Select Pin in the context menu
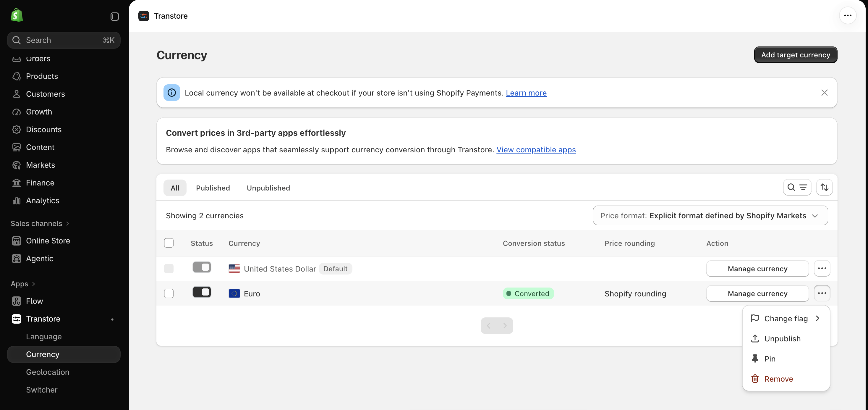Image resolution: width=868 pixels, height=410 pixels. pos(786,359)
